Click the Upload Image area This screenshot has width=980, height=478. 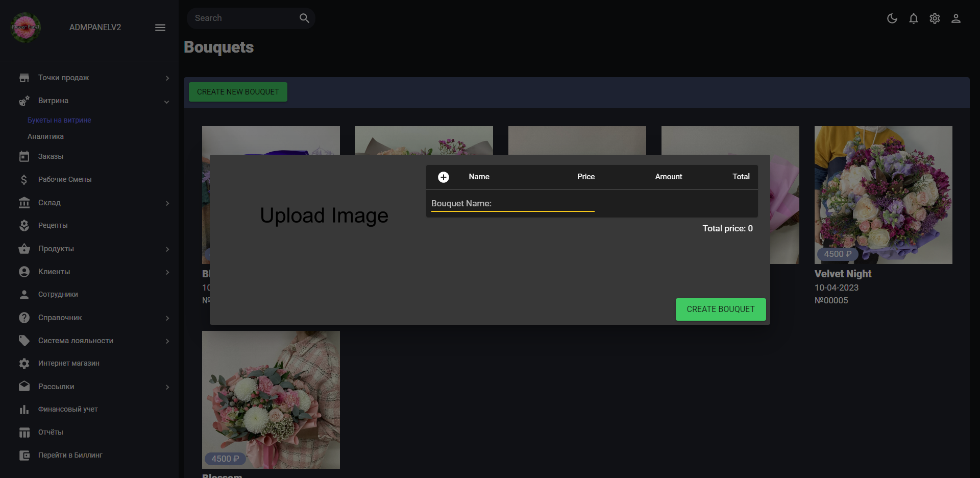324,216
